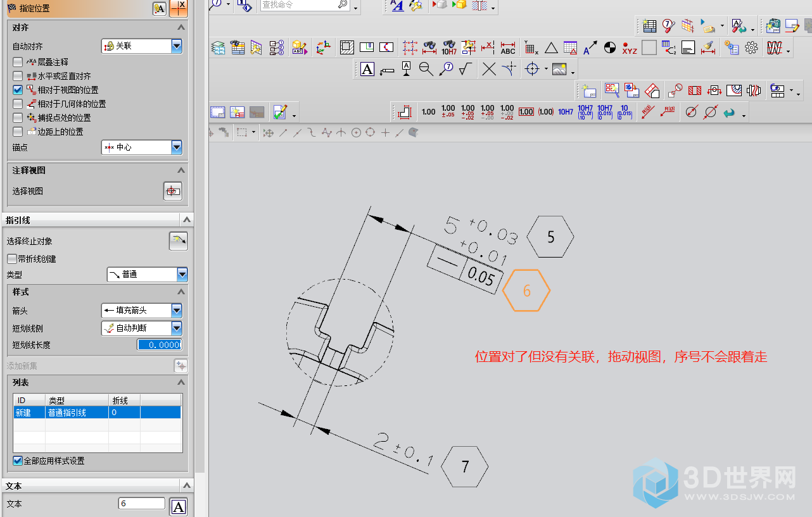The width and height of the screenshot is (812, 517).
Task: Click the diameter symbol toolbar icon
Action: click(x=692, y=112)
